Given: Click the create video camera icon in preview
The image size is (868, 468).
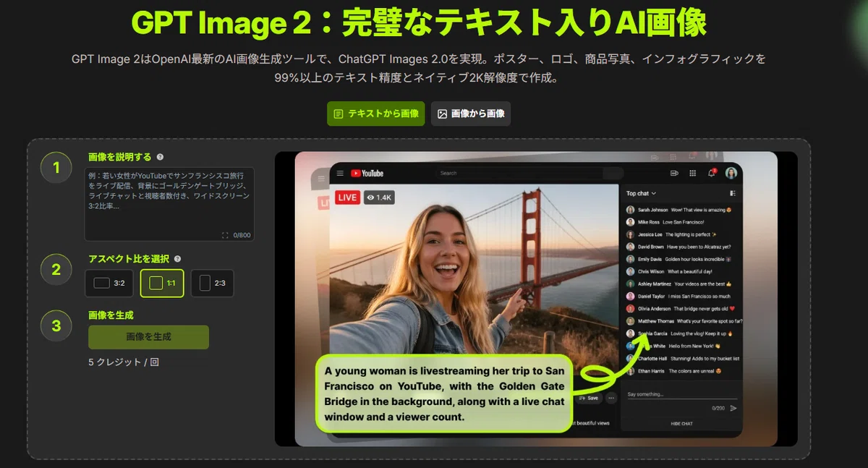Looking at the screenshot, I should pos(674,173).
